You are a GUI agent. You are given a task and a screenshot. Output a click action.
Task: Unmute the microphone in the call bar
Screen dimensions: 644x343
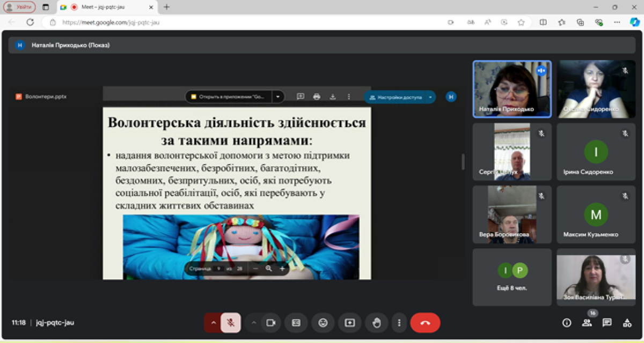coord(231,323)
